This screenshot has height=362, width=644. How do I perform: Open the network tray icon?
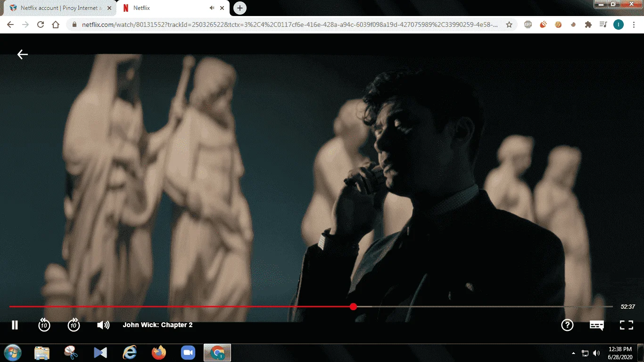pyautogui.click(x=585, y=353)
